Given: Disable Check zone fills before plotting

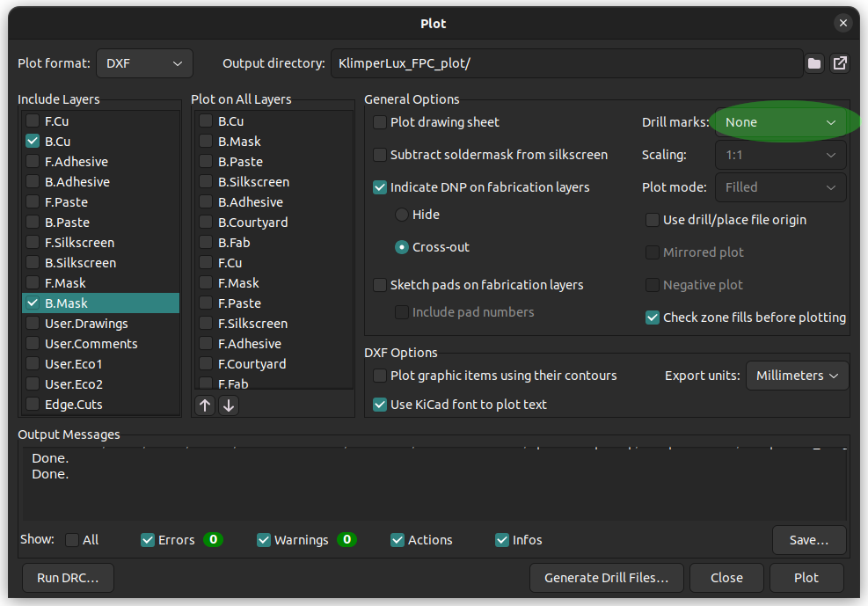Looking at the screenshot, I should (x=653, y=318).
